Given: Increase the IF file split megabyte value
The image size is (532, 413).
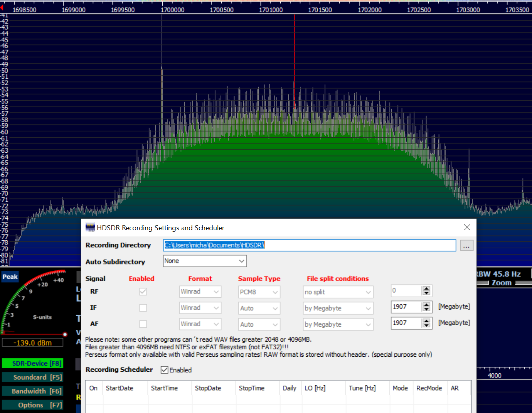Looking at the screenshot, I should pos(426,305).
